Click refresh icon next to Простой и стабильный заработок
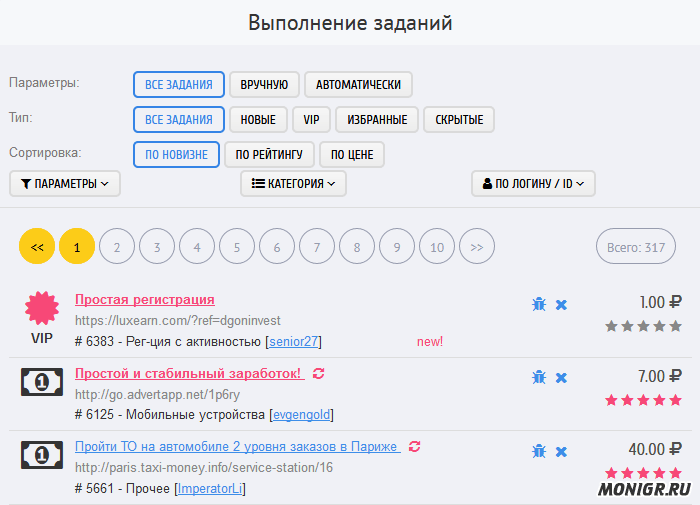Image resolution: width=700 pixels, height=505 pixels. click(x=319, y=374)
